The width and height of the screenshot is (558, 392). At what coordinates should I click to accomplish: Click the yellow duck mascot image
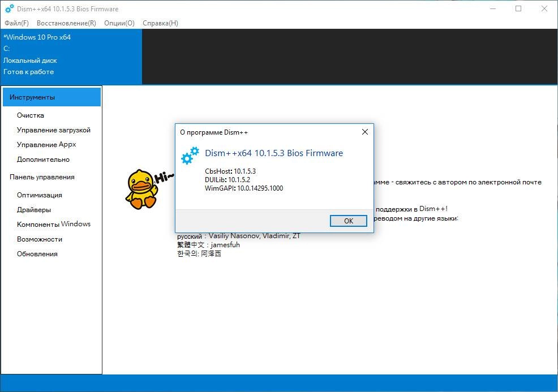tap(141, 189)
